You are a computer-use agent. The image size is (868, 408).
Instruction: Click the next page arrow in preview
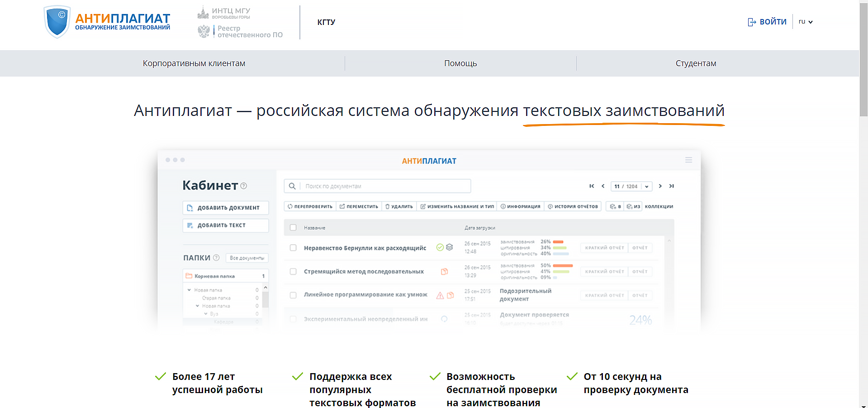[x=660, y=186]
